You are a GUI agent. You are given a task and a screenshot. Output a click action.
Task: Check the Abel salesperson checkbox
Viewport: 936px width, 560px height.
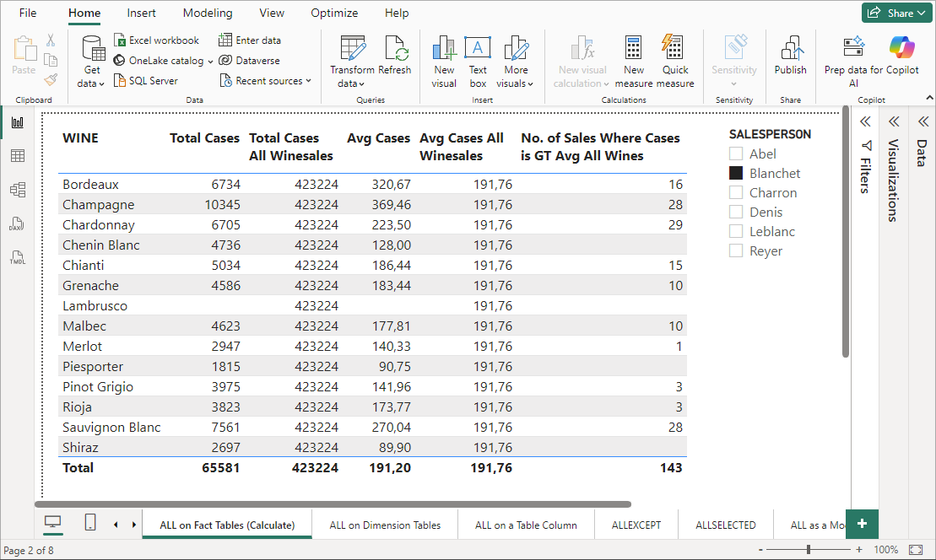(736, 153)
